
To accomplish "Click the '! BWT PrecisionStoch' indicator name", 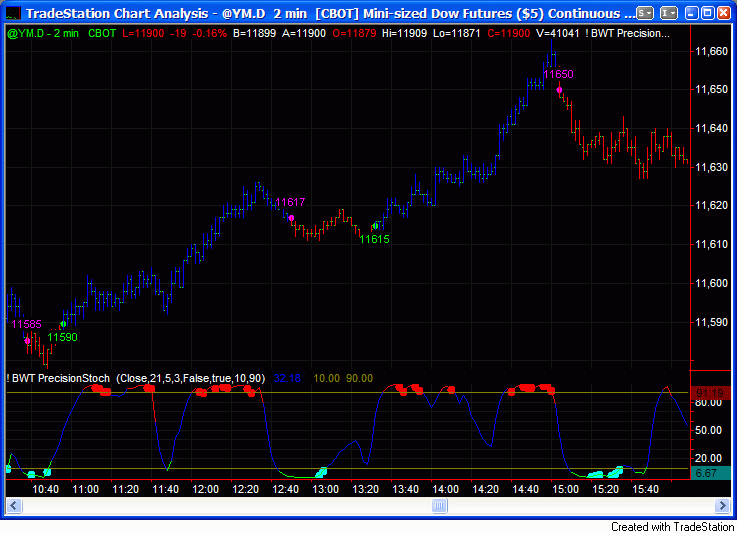I will click(58, 378).
